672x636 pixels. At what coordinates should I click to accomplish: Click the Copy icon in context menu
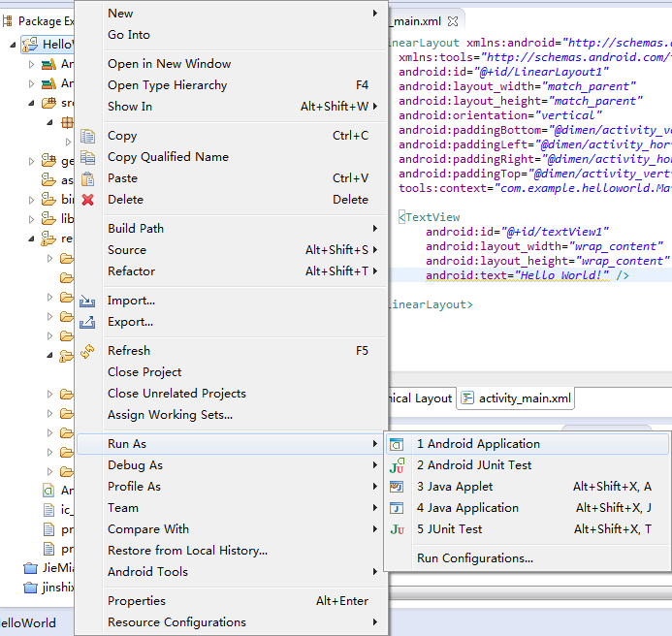point(88,136)
